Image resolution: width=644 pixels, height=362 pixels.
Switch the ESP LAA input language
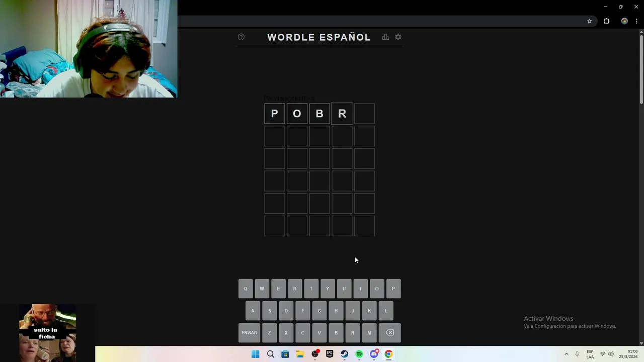tap(590, 354)
